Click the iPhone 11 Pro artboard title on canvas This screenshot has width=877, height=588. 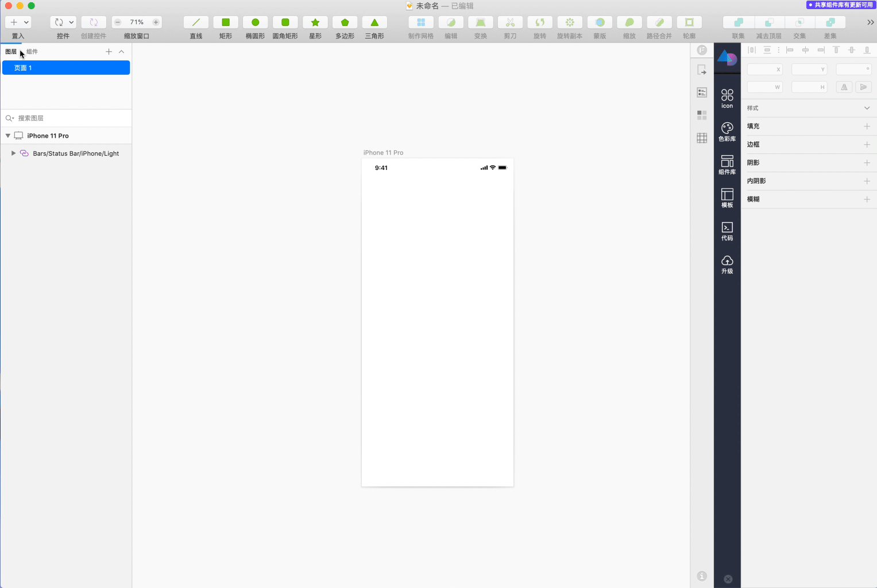tap(383, 153)
